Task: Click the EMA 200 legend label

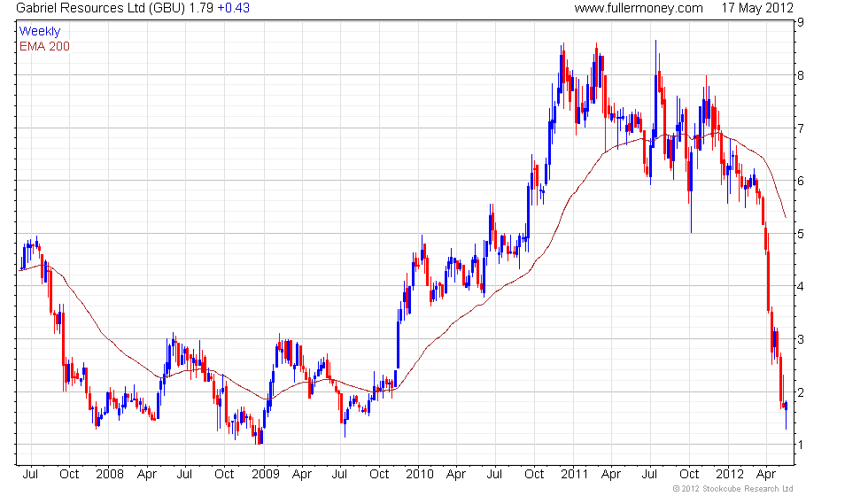Action: (x=44, y=46)
